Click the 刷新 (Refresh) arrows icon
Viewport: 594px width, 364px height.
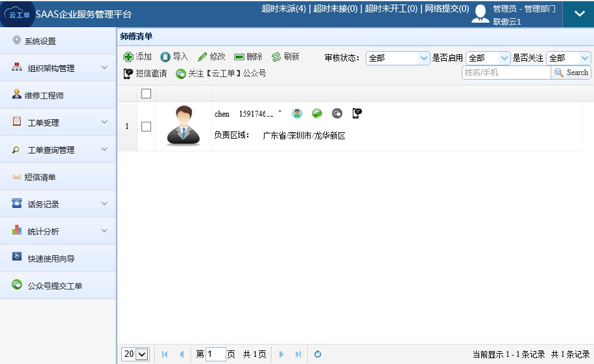point(276,57)
